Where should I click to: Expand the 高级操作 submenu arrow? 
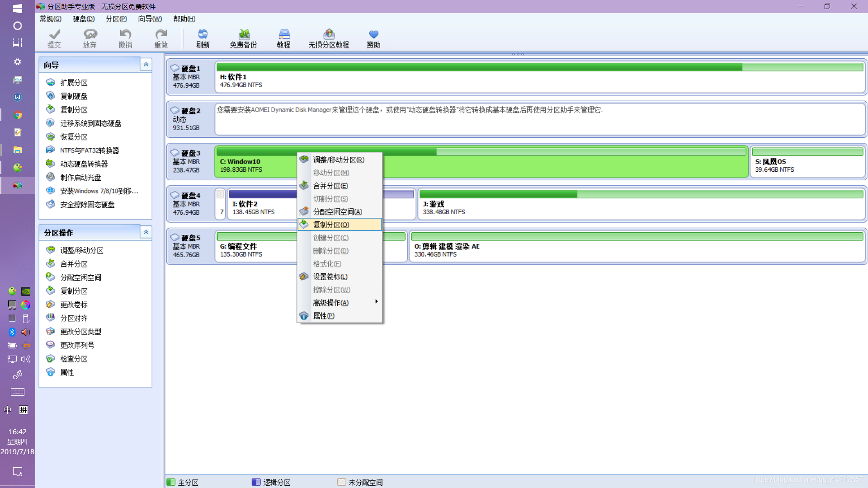click(x=376, y=302)
